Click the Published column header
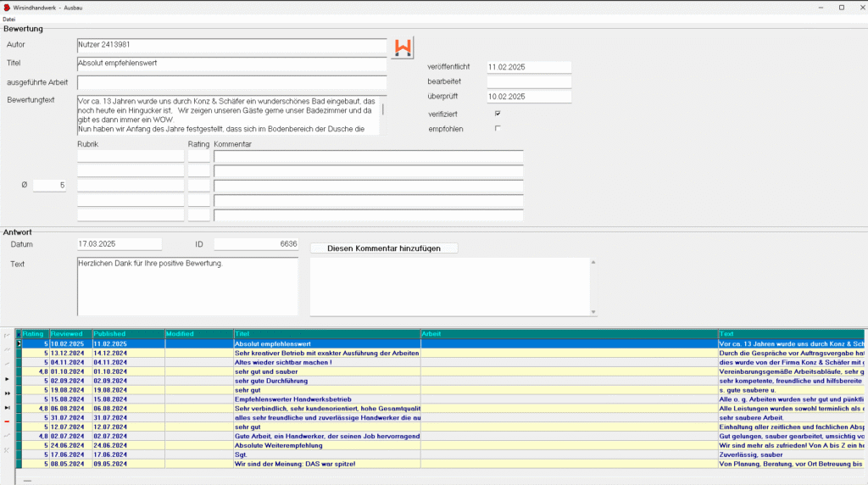 pos(129,334)
